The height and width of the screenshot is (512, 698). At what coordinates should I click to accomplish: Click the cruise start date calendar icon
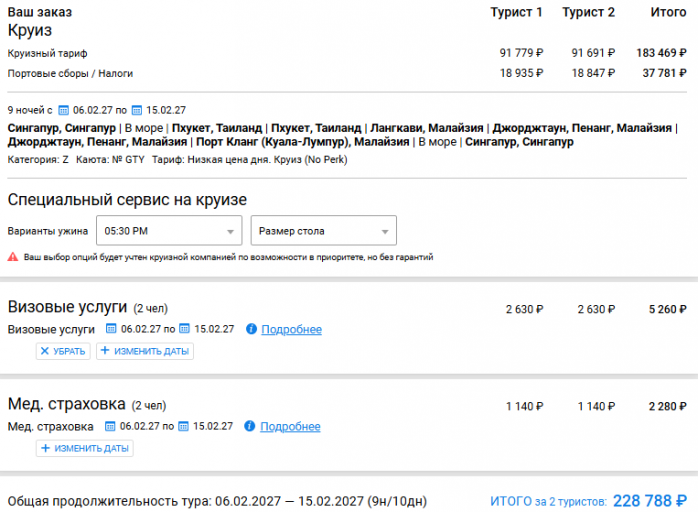click(x=64, y=110)
